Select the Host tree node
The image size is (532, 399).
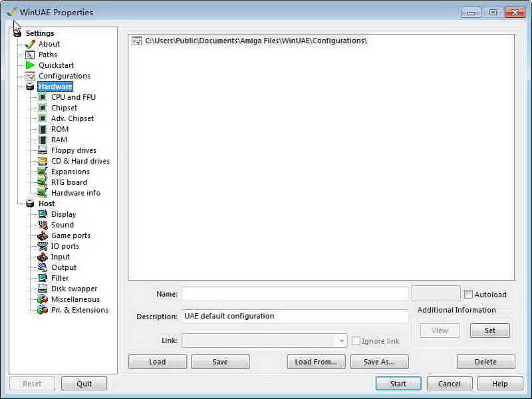pos(47,203)
